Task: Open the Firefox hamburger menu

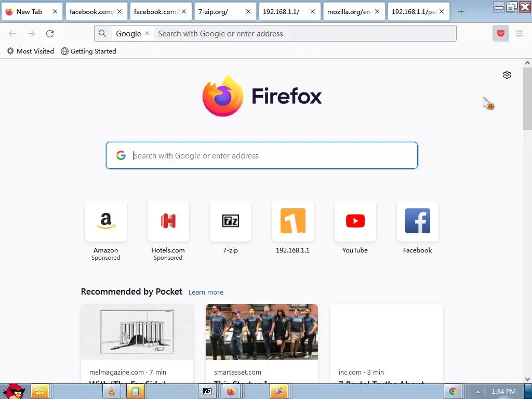Action: [x=520, y=33]
